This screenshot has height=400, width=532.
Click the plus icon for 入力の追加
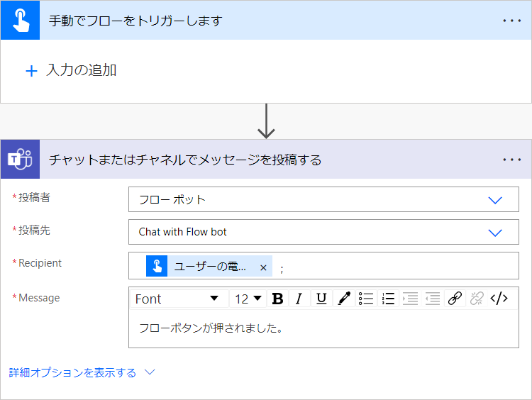pyautogui.click(x=31, y=71)
